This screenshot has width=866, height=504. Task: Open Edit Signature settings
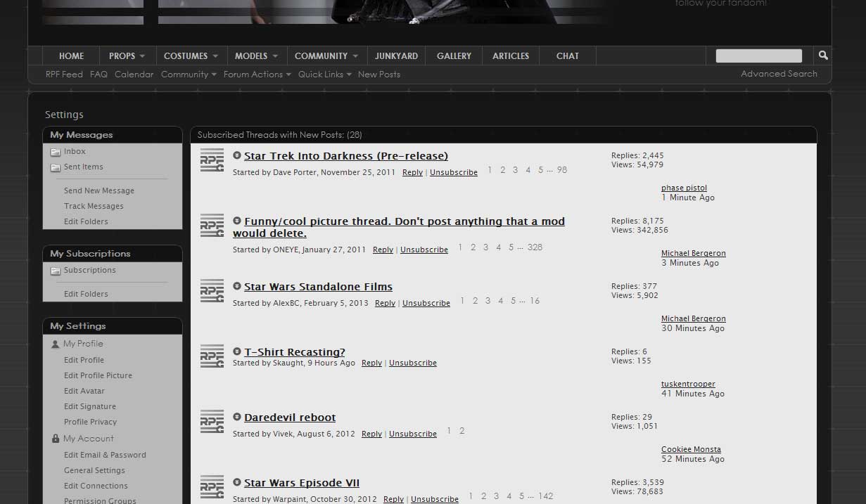click(x=90, y=406)
